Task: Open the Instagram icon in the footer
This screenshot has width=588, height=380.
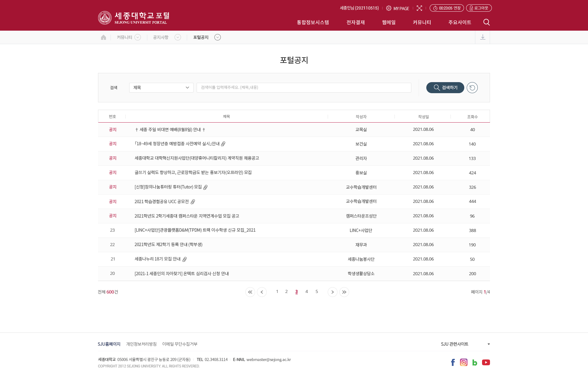Action: pos(464,362)
